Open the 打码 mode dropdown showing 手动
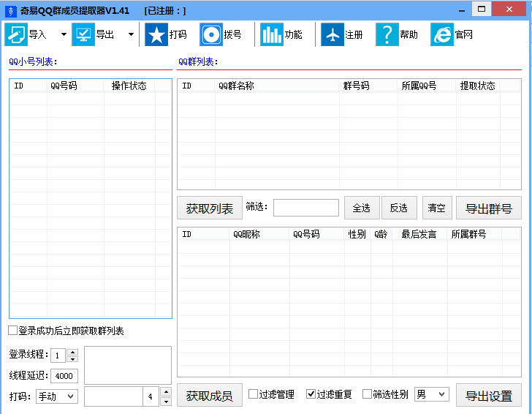 coord(57,396)
